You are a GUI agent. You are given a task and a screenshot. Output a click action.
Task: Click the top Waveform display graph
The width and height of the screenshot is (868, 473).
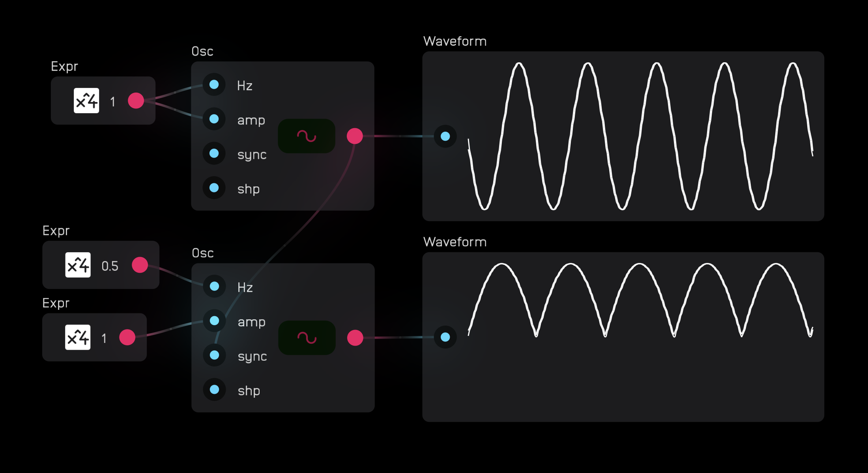(x=639, y=136)
